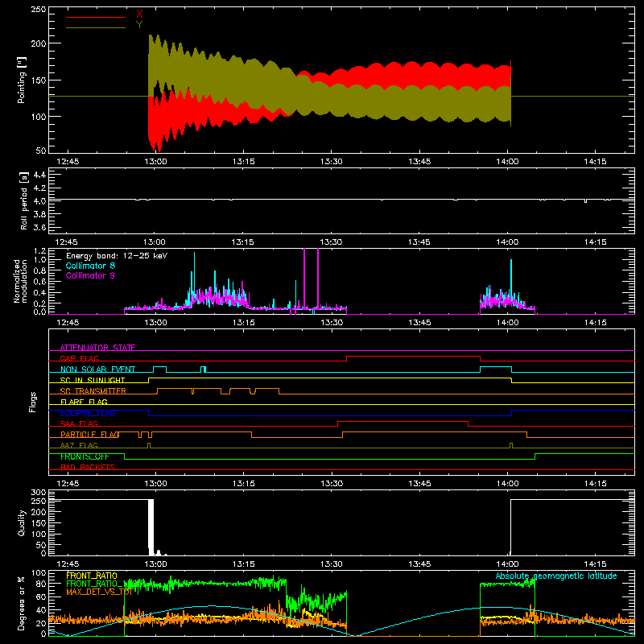Click the blue ECLIPSE_FLAG label
Viewport: 644px width, 644px height.
(x=88, y=413)
